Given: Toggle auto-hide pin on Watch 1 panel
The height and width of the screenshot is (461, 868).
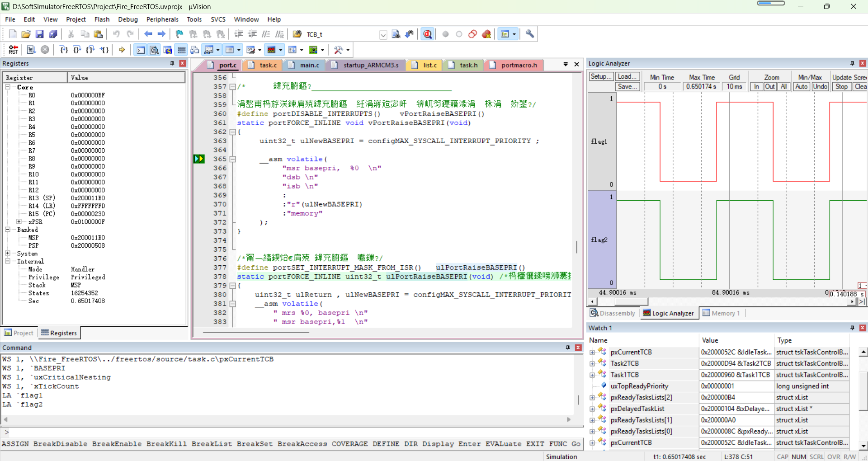Looking at the screenshot, I should point(852,328).
